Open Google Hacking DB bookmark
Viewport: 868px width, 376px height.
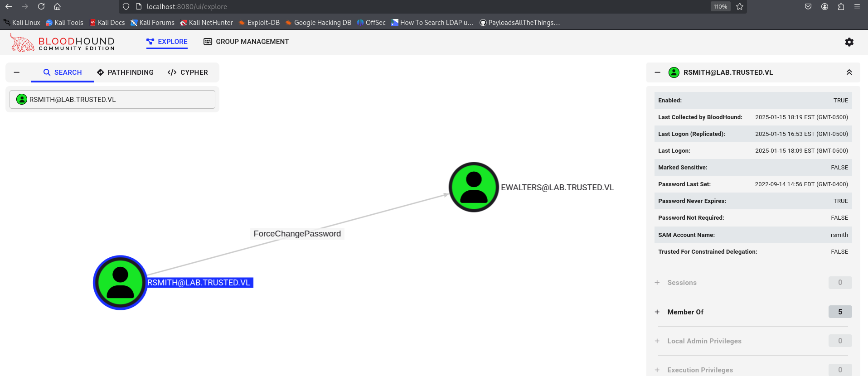(318, 23)
